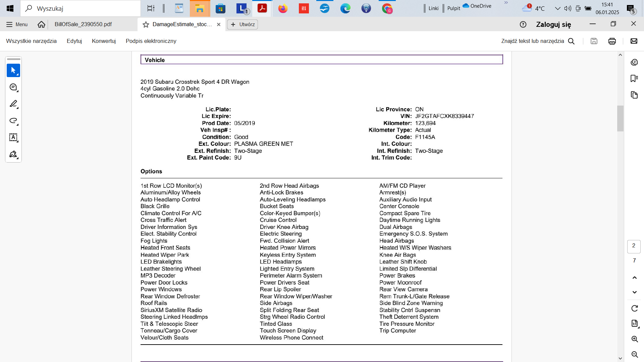Open the Menu hamburger button
Image resolution: width=644 pixels, height=362 pixels.
pos(17,24)
